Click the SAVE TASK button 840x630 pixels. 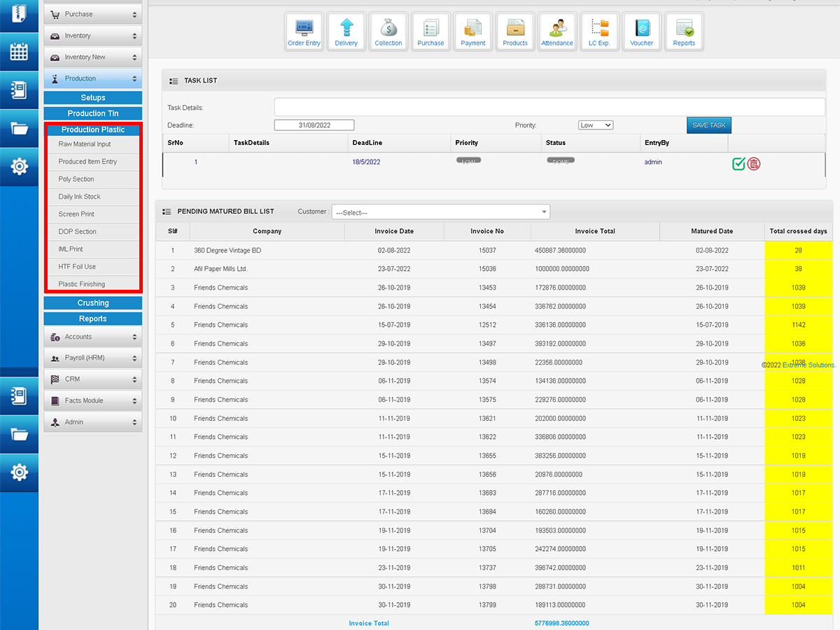pos(708,125)
